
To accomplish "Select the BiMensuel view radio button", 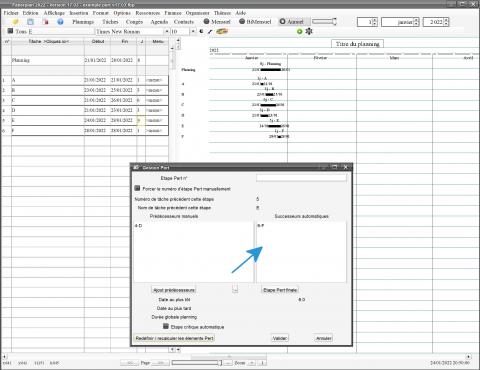I will click(x=242, y=21).
